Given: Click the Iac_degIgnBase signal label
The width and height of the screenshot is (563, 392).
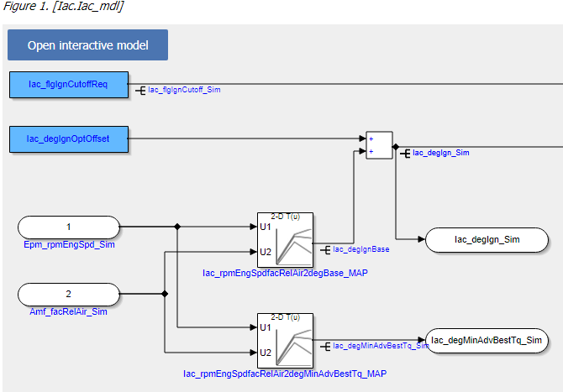Looking at the screenshot, I should (360, 249).
